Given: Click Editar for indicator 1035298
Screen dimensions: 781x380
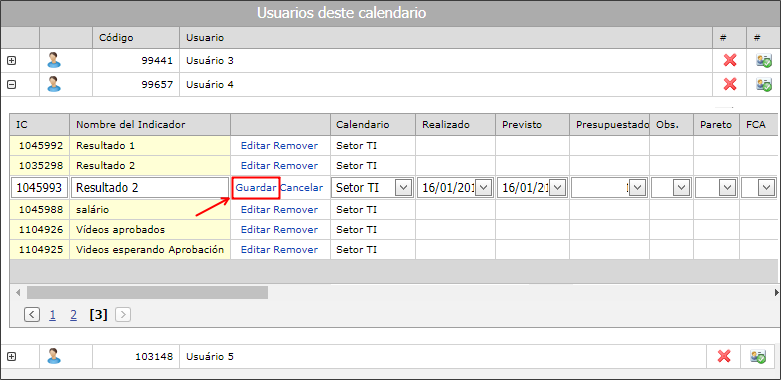Looking at the screenshot, I should 256,165.
